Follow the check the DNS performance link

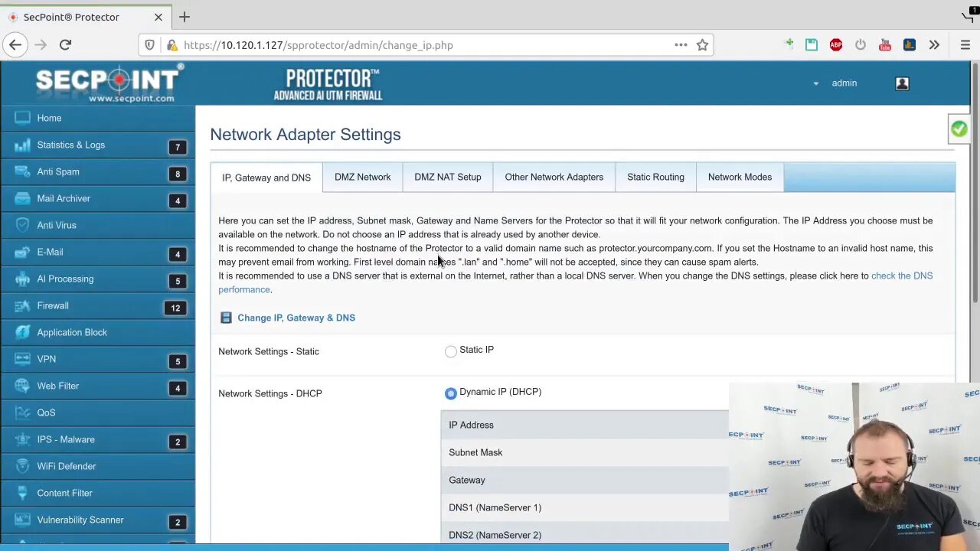click(x=902, y=275)
